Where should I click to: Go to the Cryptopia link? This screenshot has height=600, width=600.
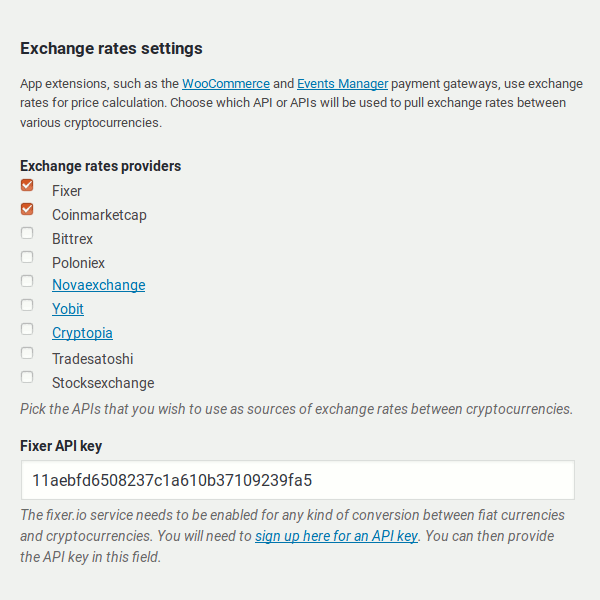[x=82, y=333]
